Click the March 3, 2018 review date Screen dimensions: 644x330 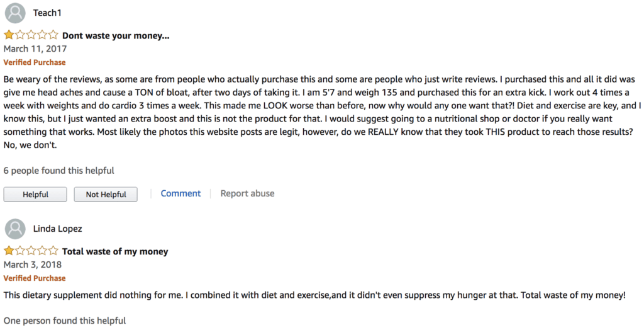[x=33, y=265]
